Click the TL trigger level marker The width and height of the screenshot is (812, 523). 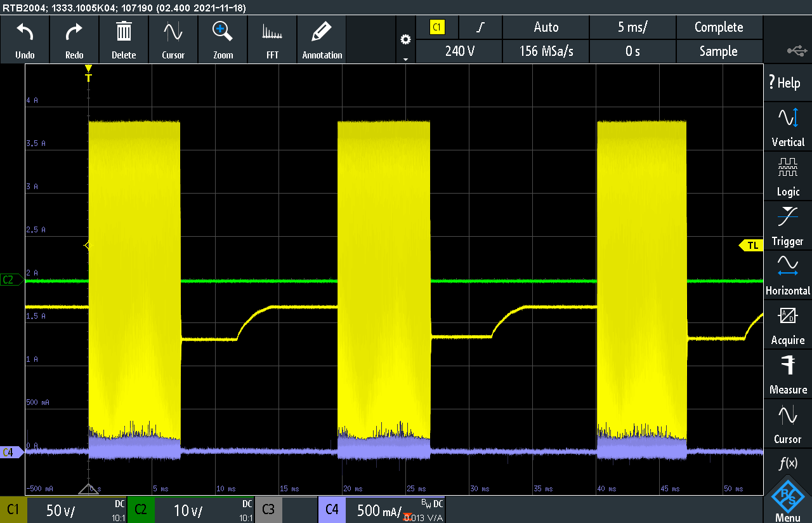[751, 245]
